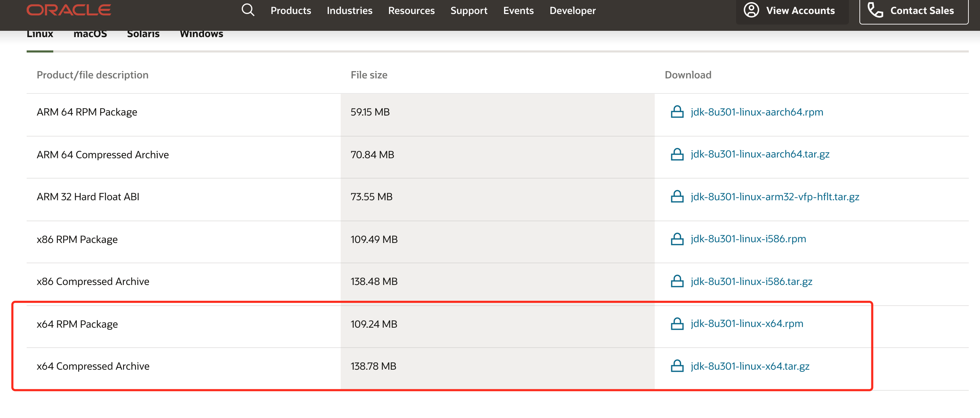Switch to the macOS tab
The height and width of the screenshot is (418, 980).
[90, 34]
